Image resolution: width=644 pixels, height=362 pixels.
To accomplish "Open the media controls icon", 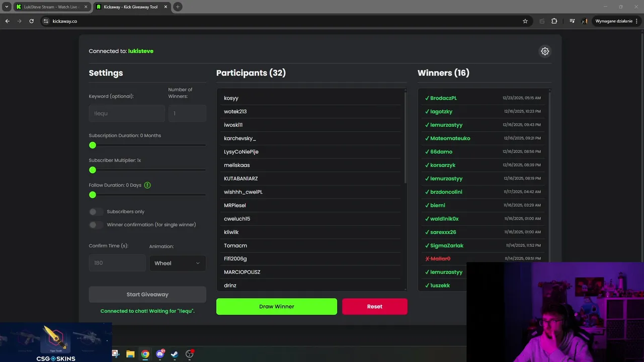I will (572, 21).
